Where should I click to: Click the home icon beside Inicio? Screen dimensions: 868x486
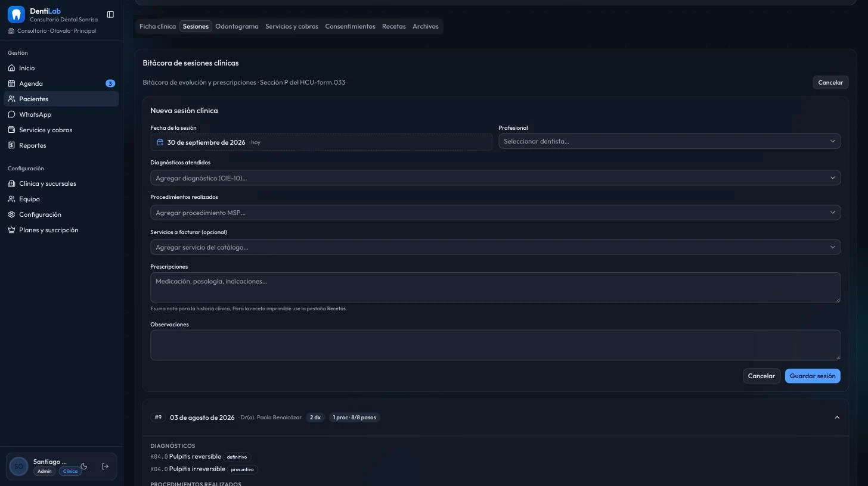click(x=11, y=68)
